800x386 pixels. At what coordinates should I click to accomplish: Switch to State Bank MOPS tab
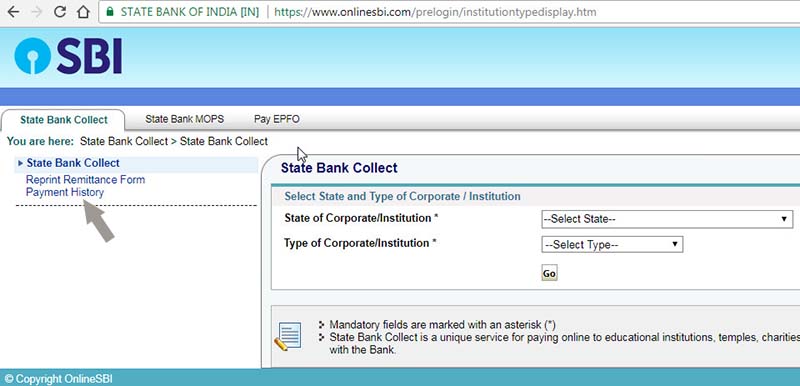184,119
